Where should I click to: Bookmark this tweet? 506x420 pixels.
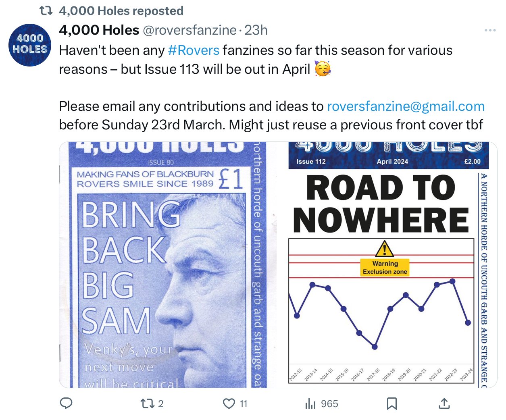(x=391, y=403)
